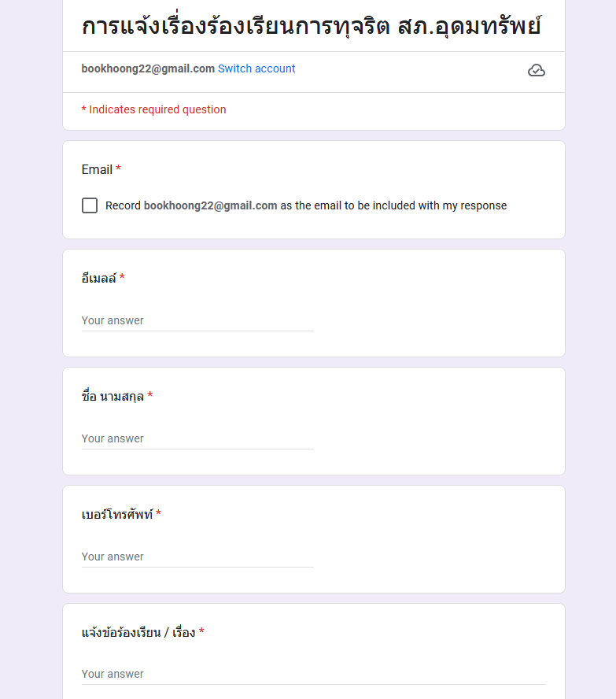
Task: Select the เบอร์โทรศัพท์ answer field
Action: [197, 557]
